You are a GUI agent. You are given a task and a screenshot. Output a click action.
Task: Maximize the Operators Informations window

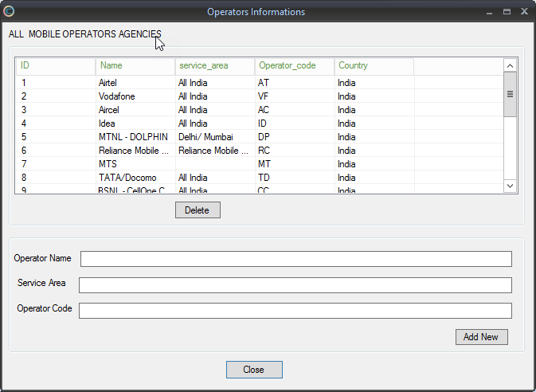(507, 12)
